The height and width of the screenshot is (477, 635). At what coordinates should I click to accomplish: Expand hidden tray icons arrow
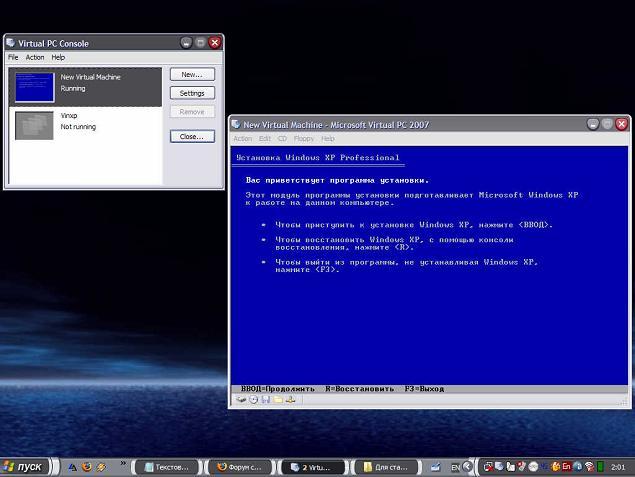[x=467, y=467]
